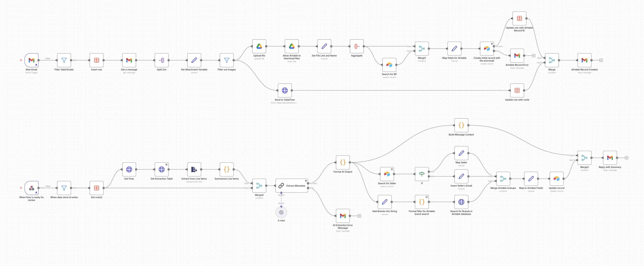Select the Aggregate node icon
644x266 pixels.
(356, 46)
